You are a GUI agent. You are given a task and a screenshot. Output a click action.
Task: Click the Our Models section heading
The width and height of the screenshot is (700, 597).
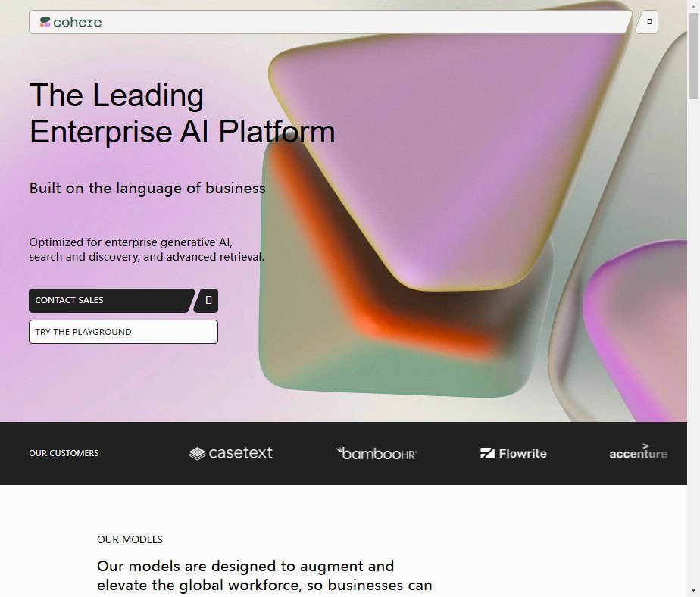pos(130,539)
